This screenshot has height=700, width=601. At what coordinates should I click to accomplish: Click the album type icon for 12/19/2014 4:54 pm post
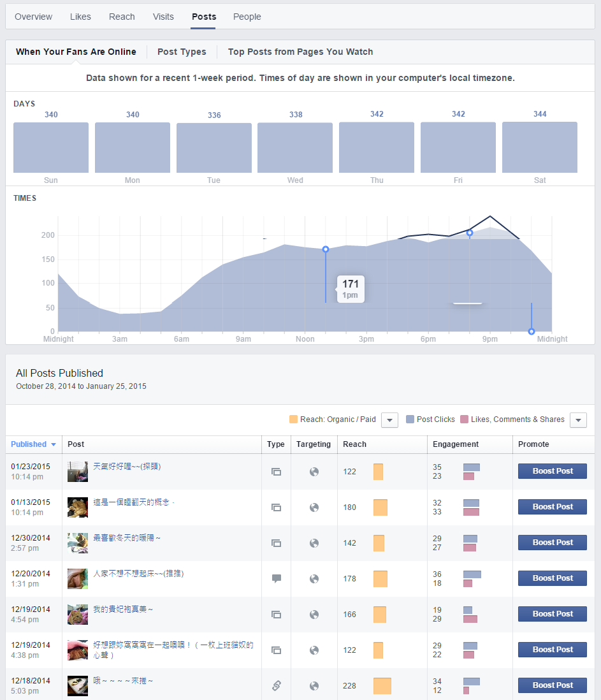(276, 615)
